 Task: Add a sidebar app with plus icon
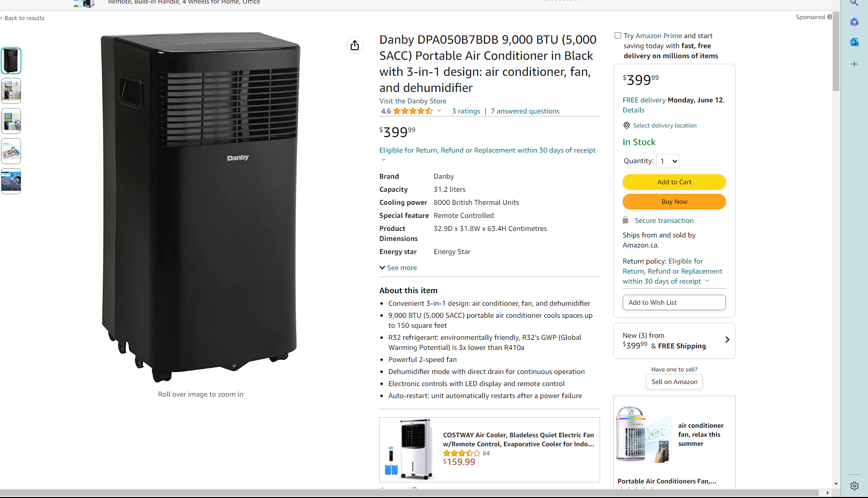(x=854, y=64)
